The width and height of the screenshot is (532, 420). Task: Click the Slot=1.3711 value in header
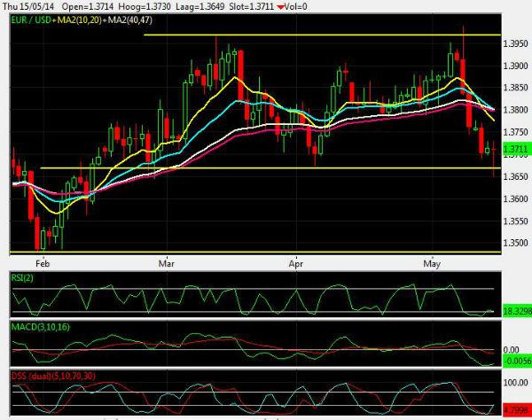click(252, 6)
